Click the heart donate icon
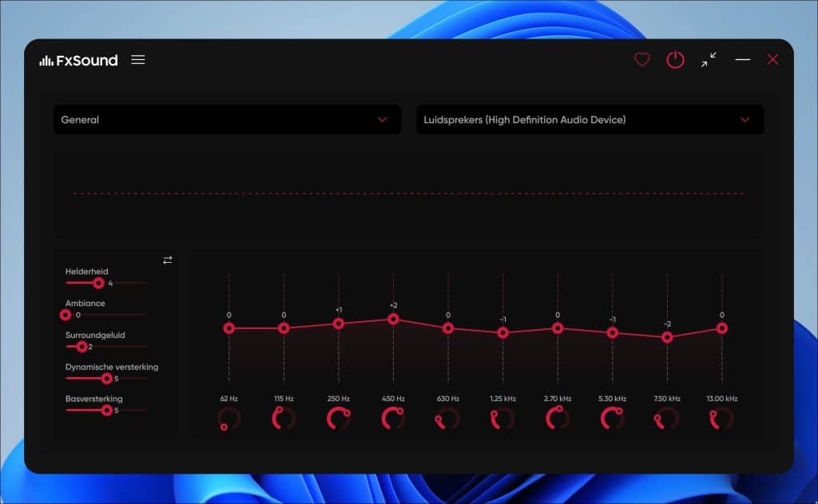This screenshot has height=504, width=818. click(641, 59)
